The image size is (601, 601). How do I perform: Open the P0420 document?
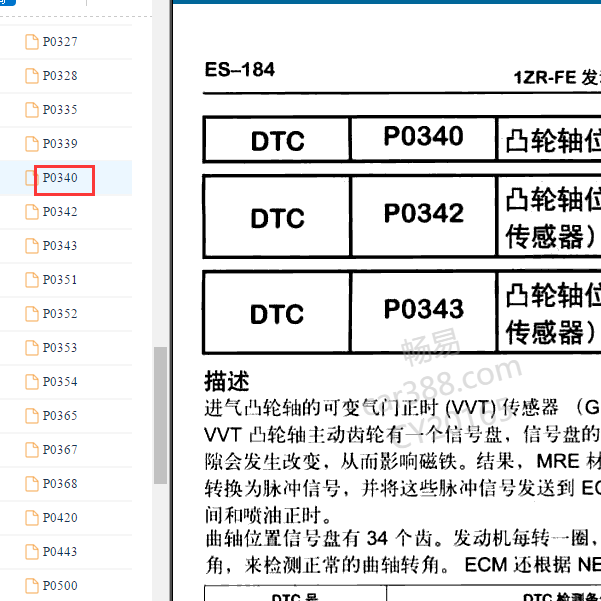60,518
